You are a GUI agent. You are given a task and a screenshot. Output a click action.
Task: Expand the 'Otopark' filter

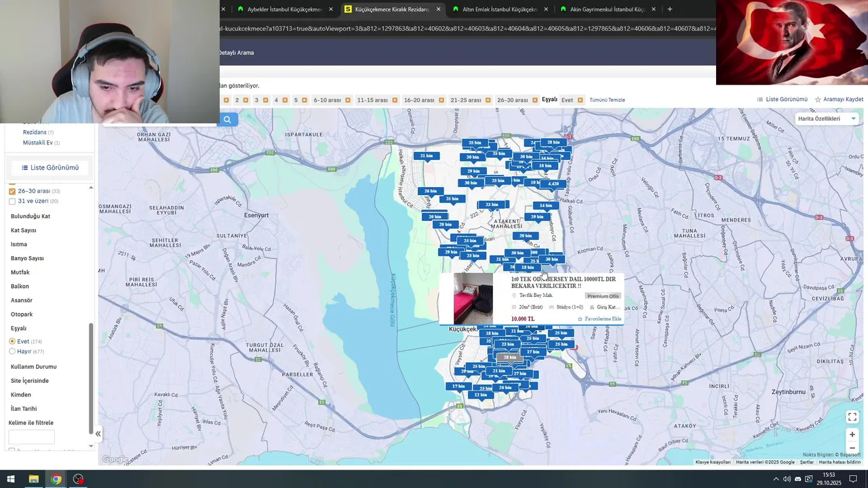pyautogui.click(x=22, y=314)
